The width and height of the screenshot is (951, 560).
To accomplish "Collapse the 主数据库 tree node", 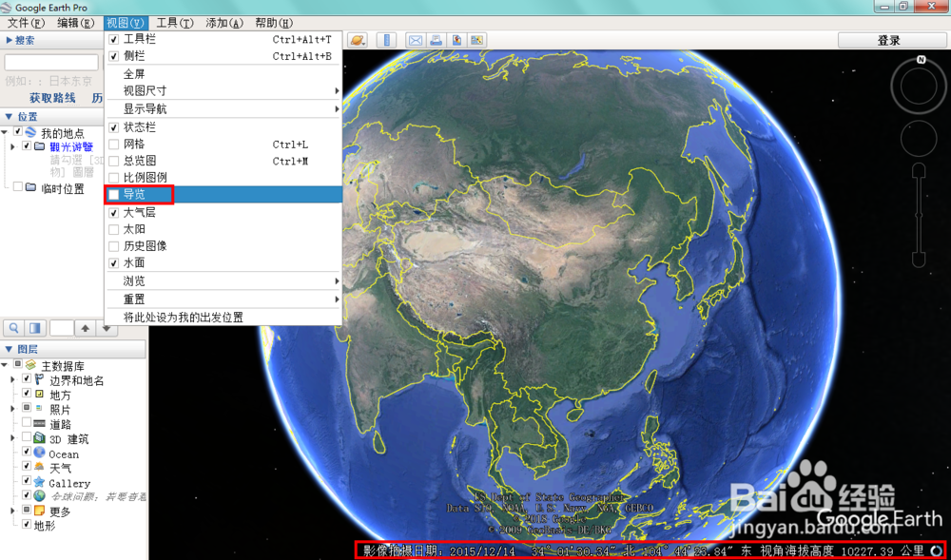I will click(5, 365).
